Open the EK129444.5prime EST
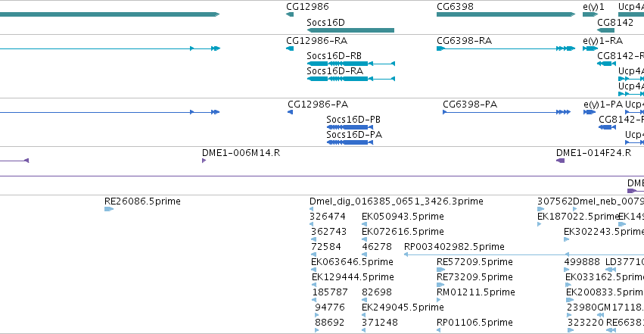The image size is (644, 334). [314, 285]
